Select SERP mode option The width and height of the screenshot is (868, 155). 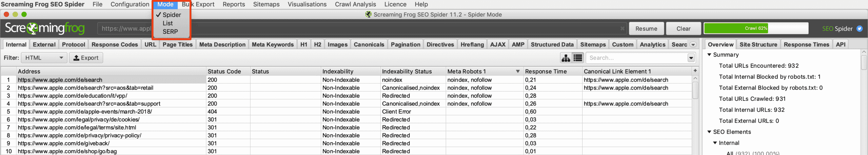point(170,31)
